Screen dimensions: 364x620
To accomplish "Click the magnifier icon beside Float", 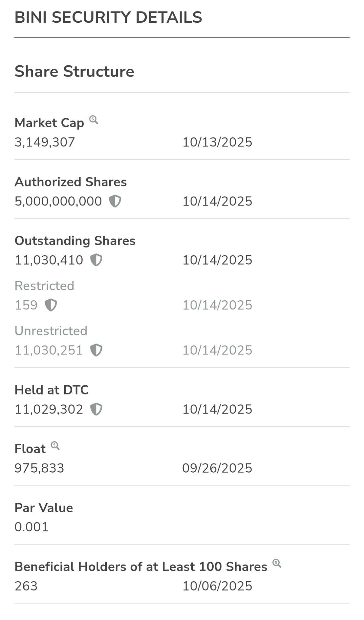I will (x=55, y=446).
